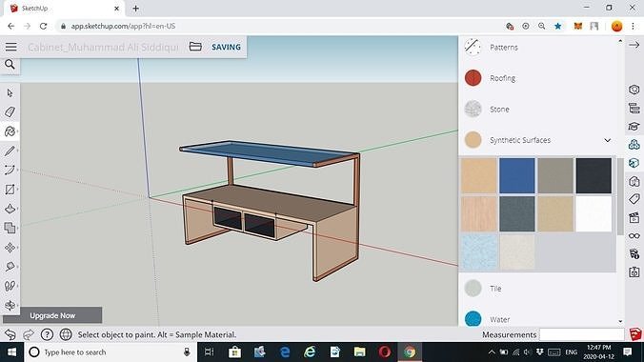This screenshot has width=644, height=362.
Task: Open File Explorer from taskbar
Action: [359, 352]
